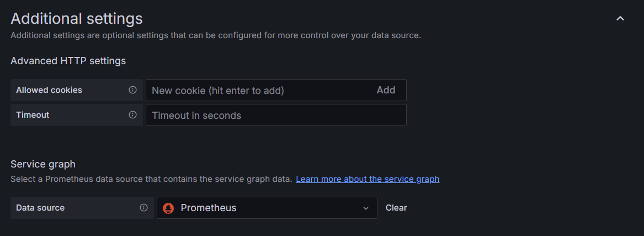Click the data source dropdown arrow
This screenshot has height=236, width=644.
pos(365,208)
